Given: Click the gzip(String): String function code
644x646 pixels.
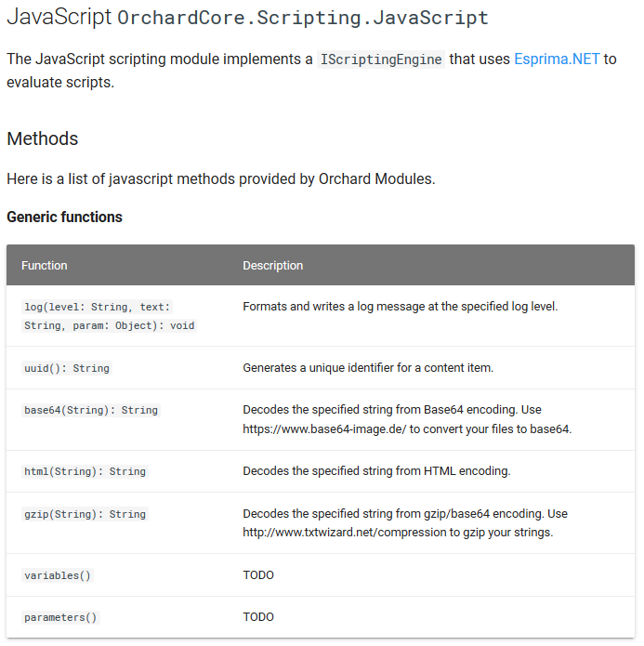Looking at the screenshot, I should pyautogui.click(x=85, y=514).
